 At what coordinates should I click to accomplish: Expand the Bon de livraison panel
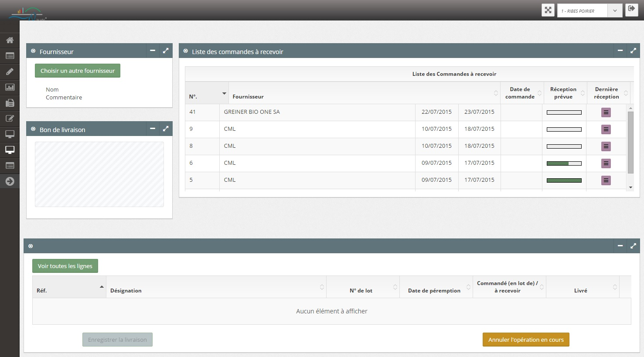[x=166, y=129]
